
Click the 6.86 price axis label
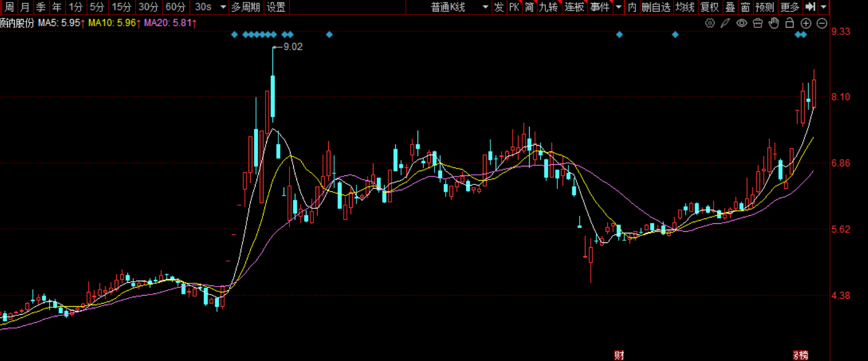point(841,163)
